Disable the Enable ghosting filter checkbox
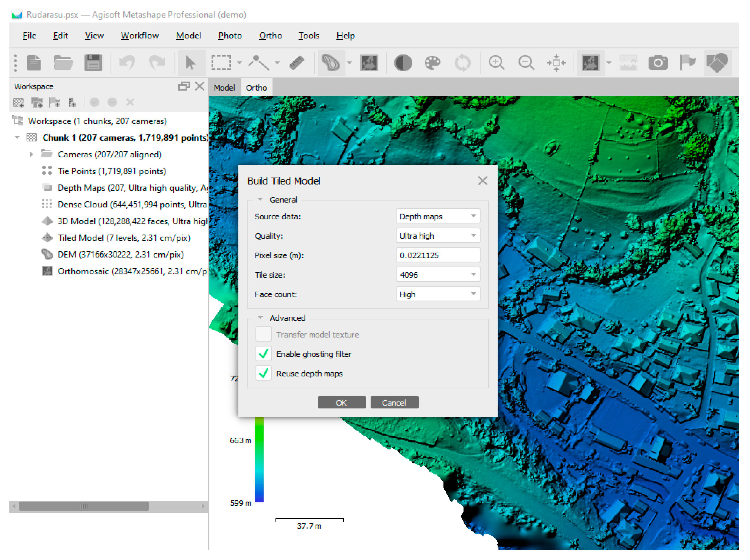Image resolution: width=750 pixels, height=560 pixels. click(263, 354)
